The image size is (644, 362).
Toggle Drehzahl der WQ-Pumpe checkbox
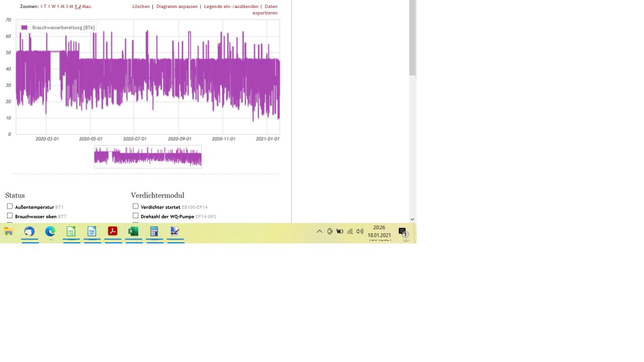[x=135, y=216]
